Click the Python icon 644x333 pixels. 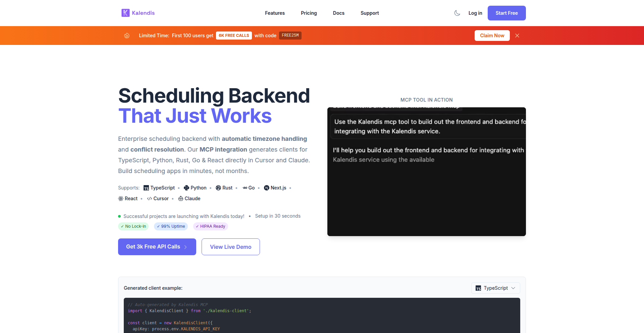186,188
